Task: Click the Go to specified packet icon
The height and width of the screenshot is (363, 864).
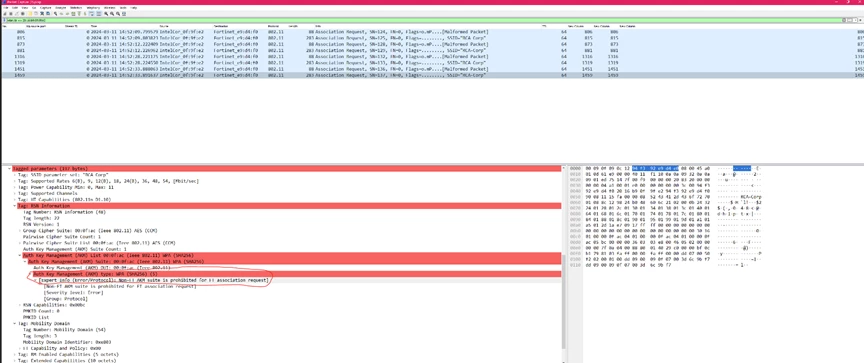Action: tap(73, 14)
